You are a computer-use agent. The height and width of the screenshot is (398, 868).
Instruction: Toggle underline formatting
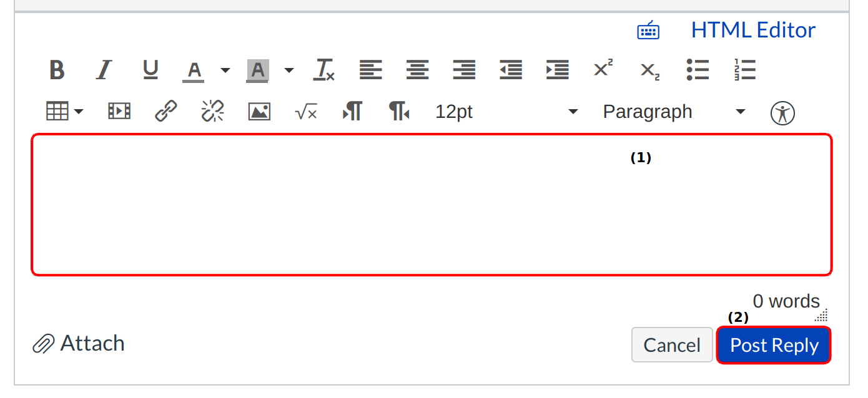tap(150, 70)
